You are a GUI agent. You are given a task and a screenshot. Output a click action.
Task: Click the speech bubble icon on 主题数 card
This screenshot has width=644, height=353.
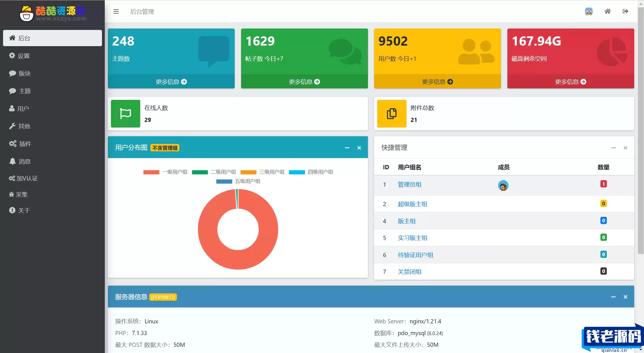pos(213,51)
